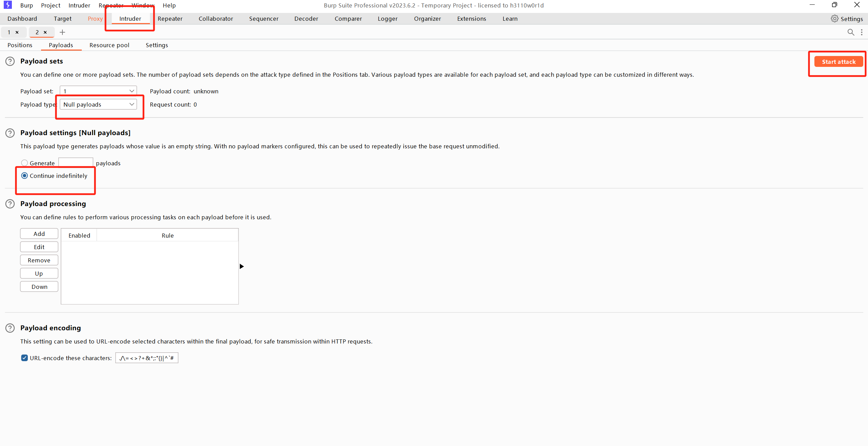Close Intruder attack tab 1
The image size is (868, 446).
pos(17,32)
